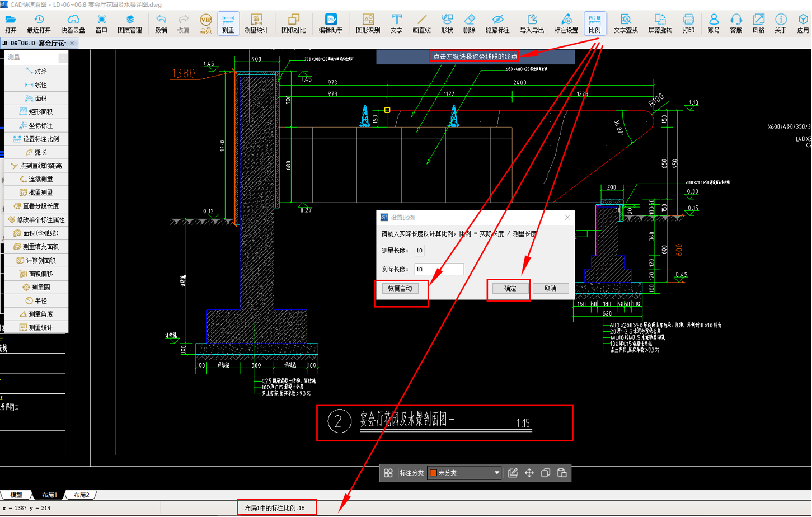Close the 设置比例 dialog
This screenshot has height=517, width=812.
(x=567, y=218)
